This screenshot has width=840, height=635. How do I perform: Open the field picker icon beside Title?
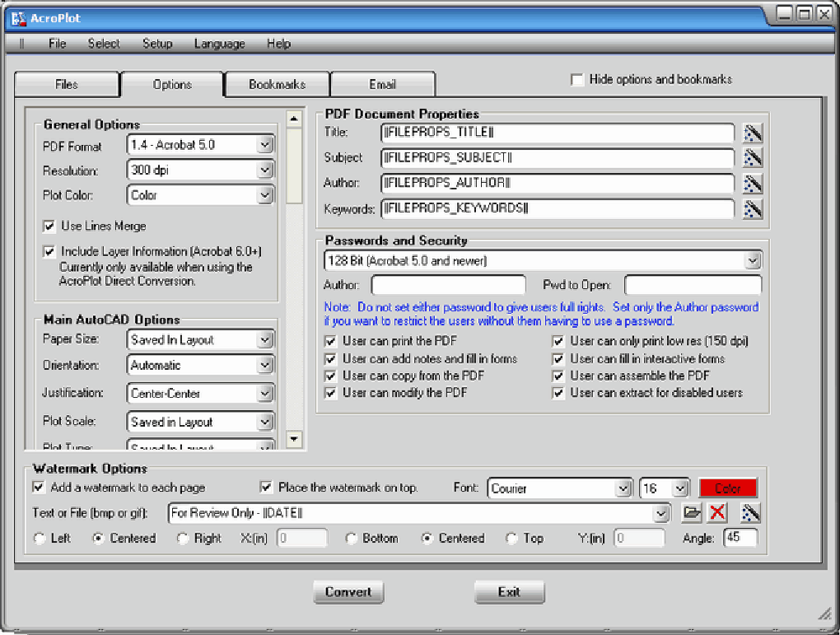tap(753, 133)
